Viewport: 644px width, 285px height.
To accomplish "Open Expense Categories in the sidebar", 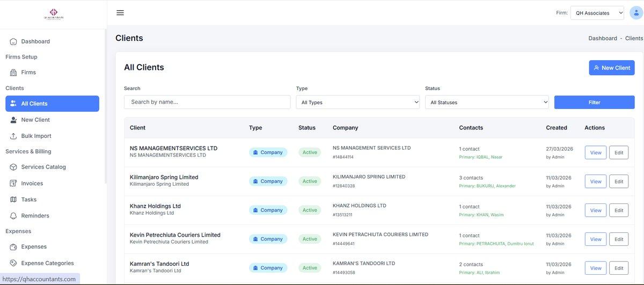I will pyautogui.click(x=52, y=263).
